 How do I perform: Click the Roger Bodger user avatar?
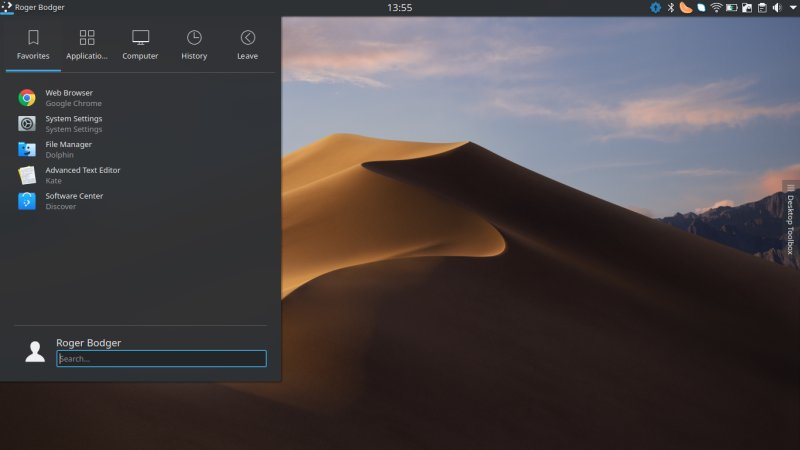tap(35, 351)
